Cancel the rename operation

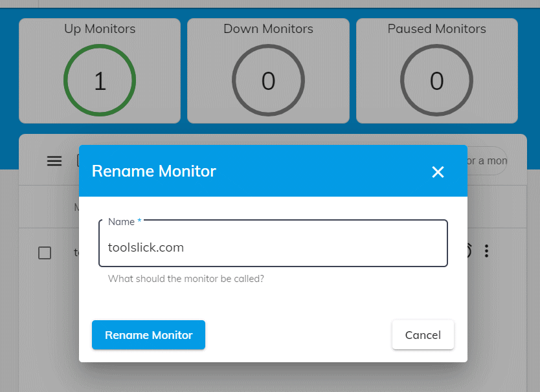[423, 334]
